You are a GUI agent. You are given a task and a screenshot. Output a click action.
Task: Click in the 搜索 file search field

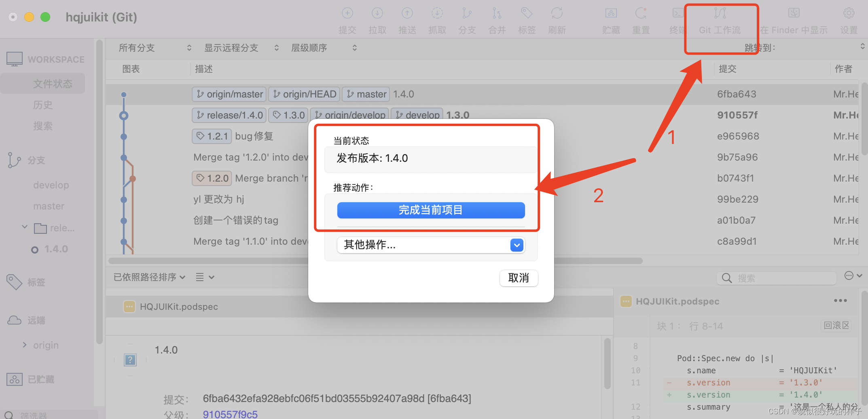pyautogui.click(x=777, y=278)
